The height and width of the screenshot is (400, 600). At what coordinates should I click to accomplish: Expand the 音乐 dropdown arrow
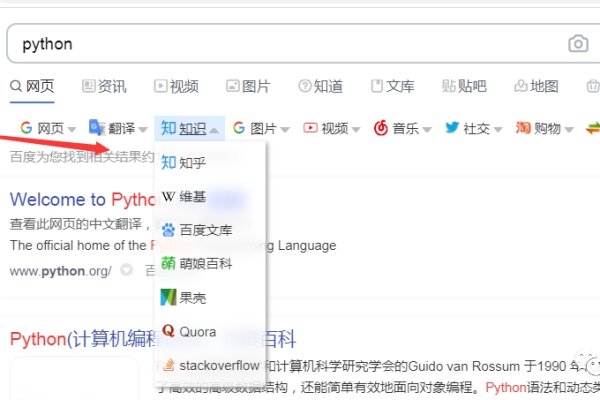coord(427,130)
